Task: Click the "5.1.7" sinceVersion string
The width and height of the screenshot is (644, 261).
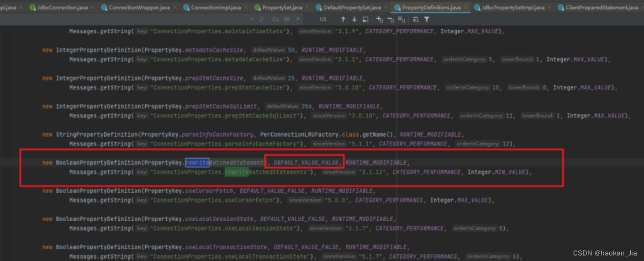Action: [370, 257]
